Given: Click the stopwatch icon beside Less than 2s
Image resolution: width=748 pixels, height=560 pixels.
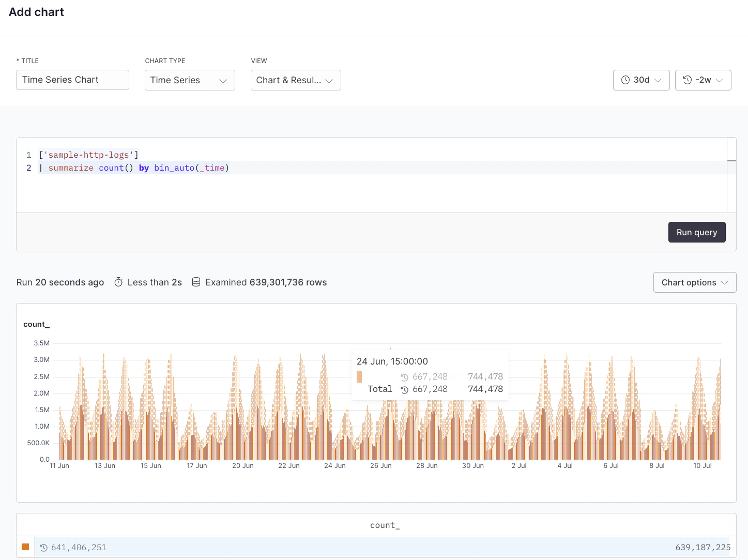Looking at the screenshot, I should click(118, 282).
